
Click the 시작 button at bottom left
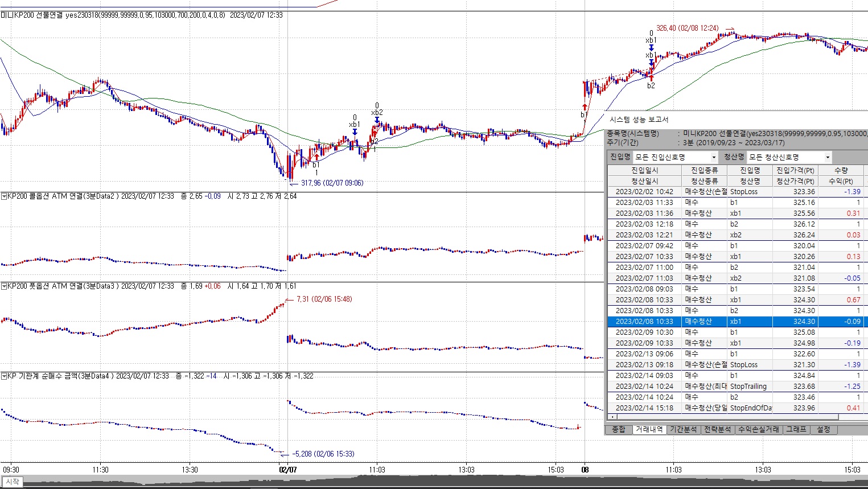(x=13, y=482)
